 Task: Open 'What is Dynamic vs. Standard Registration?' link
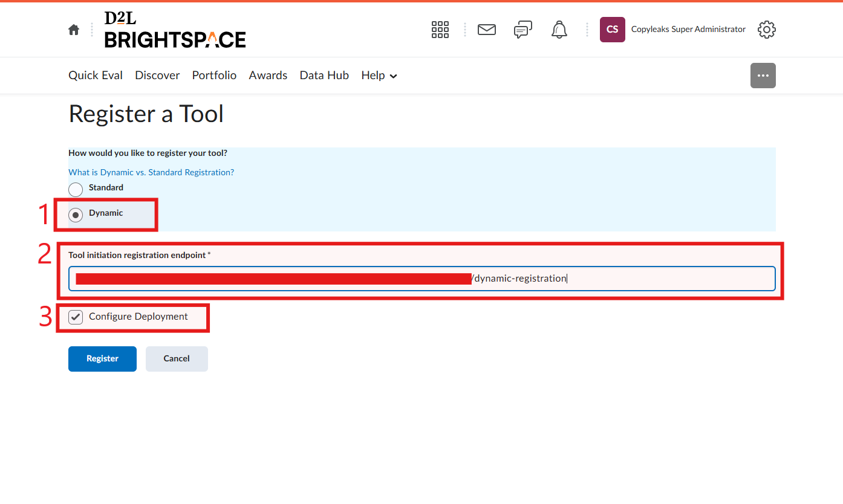(151, 172)
